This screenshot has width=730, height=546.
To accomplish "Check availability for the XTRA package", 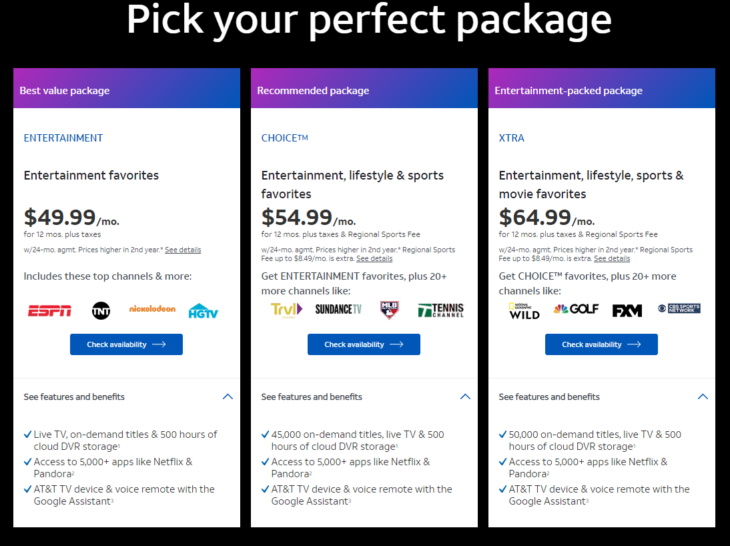I will click(601, 344).
